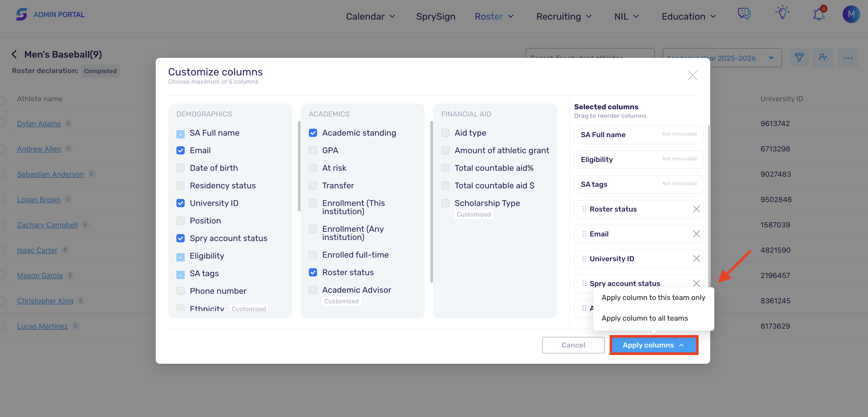Click the E badge beside Lucas Martinez
The image size is (868, 417).
pos(76,326)
